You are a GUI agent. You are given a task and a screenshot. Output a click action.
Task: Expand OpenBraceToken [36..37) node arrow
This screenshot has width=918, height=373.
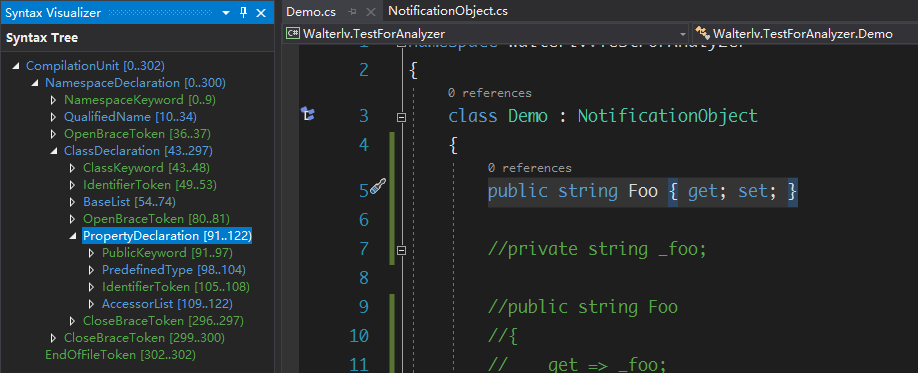coord(53,134)
